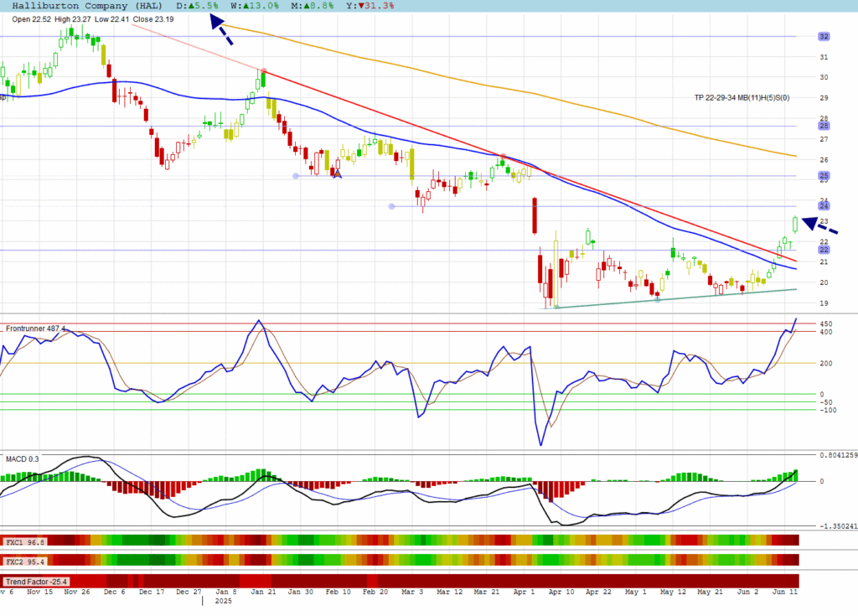Click the 31 price axis label
Screen dimensions: 858x616
[x=824, y=57]
